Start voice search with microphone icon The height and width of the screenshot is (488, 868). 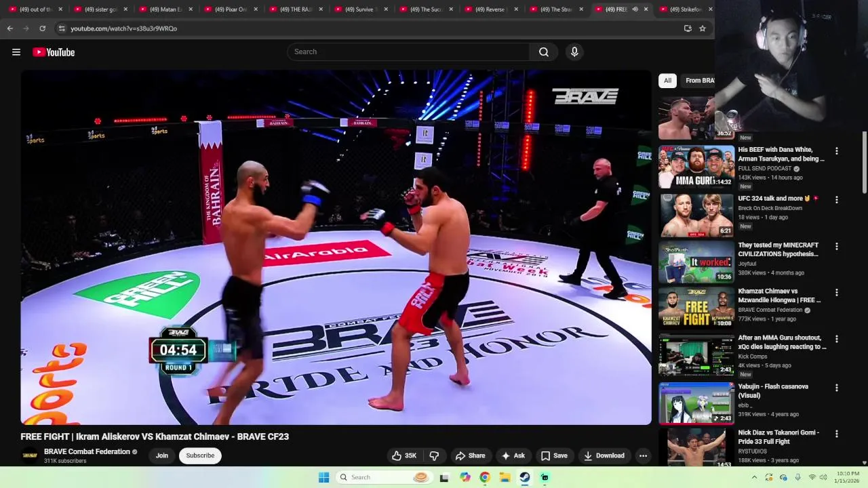pyautogui.click(x=574, y=52)
